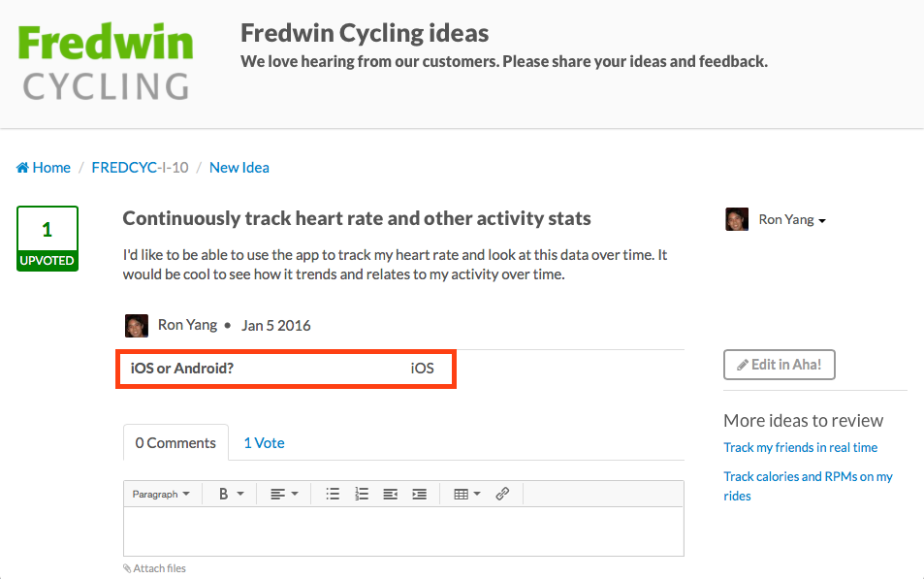The height and width of the screenshot is (579, 924).
Task: Click the insert link icon
Action: [502, 494]
